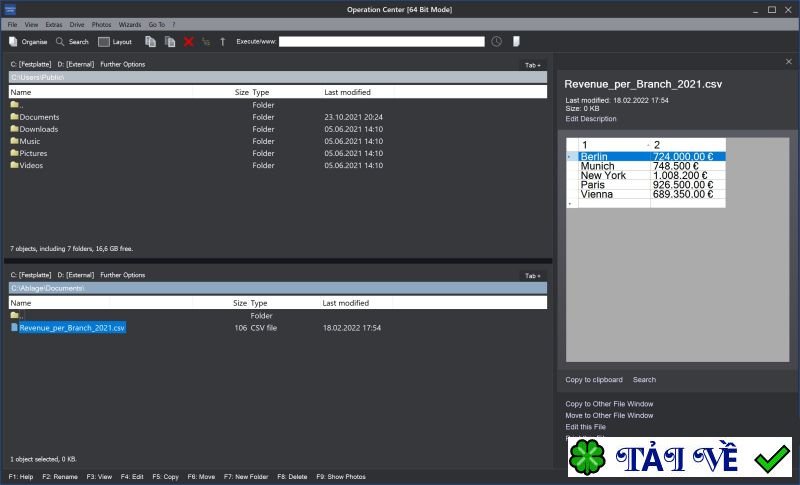This screenshot has width=800, height=485.
Task: Select the Downloads folder in upper pane
Action: (39, 129)
